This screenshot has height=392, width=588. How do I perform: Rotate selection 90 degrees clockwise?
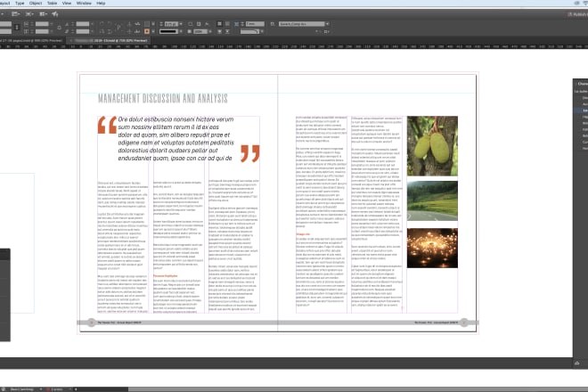(x=102, y=24)
